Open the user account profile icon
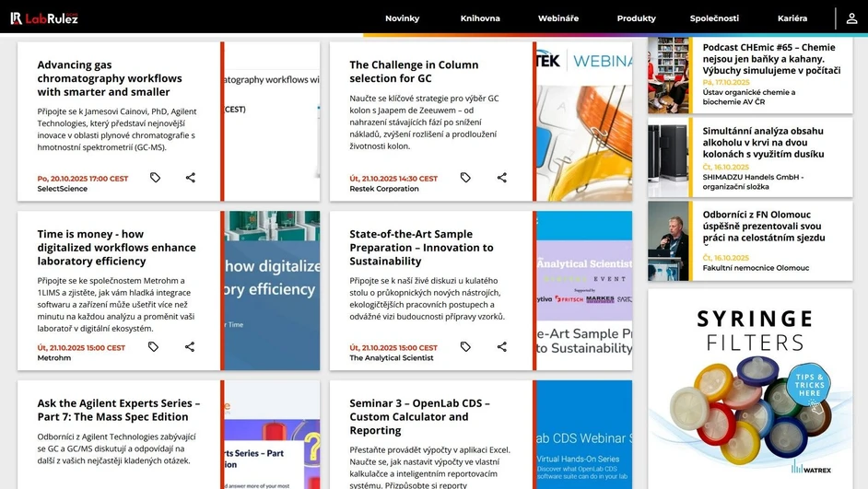The height and width of the screenshot is (489, 868). point(851,17)
